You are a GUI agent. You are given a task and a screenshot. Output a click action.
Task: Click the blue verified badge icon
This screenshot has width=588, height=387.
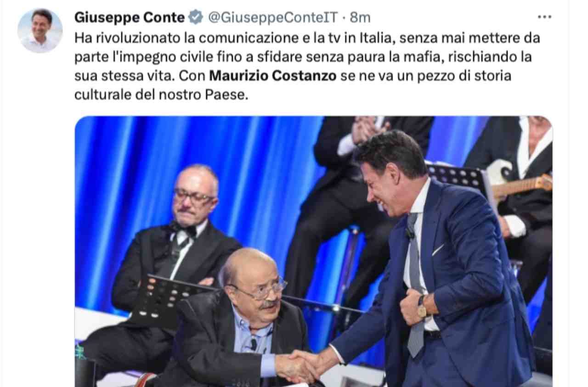[x=196, y=17]
